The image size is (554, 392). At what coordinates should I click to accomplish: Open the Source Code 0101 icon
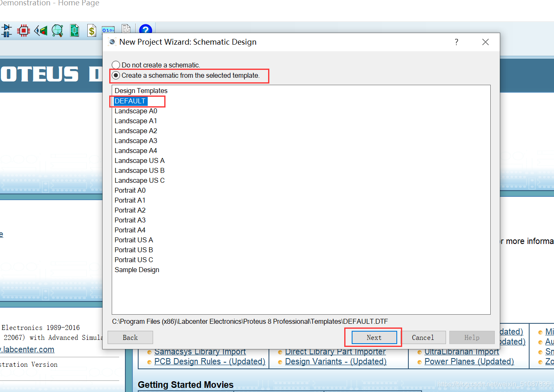[x=108, y=30]
